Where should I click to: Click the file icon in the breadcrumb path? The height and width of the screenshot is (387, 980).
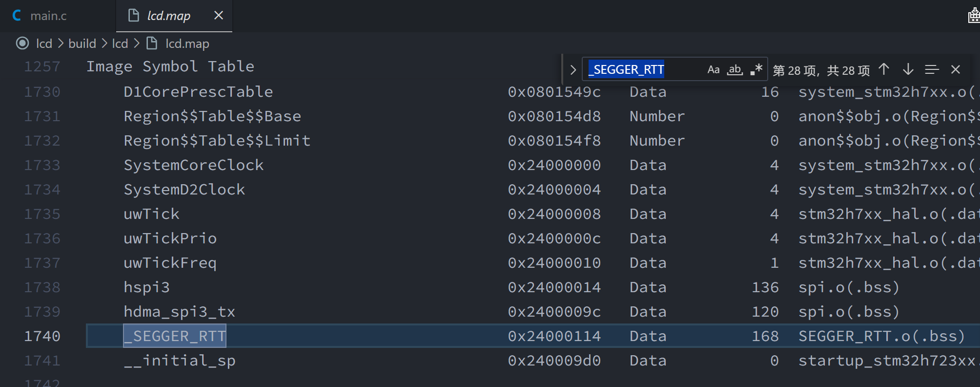[x=152, y=43]
